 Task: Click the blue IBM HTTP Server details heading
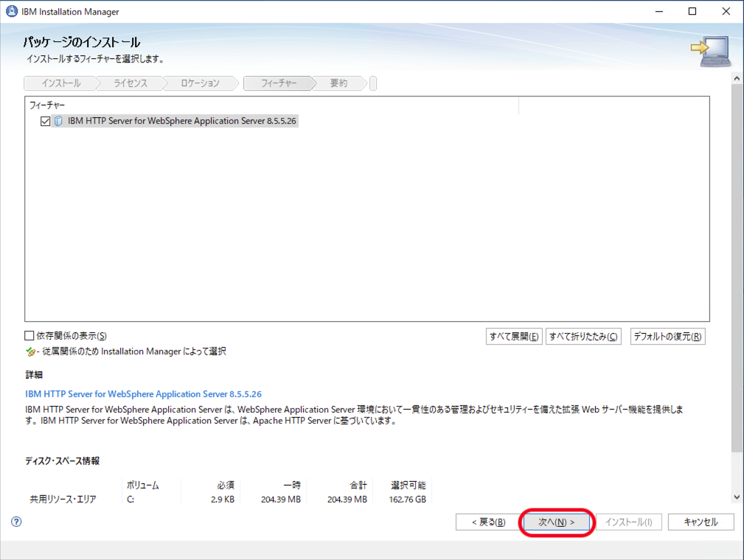pos(143,394)
